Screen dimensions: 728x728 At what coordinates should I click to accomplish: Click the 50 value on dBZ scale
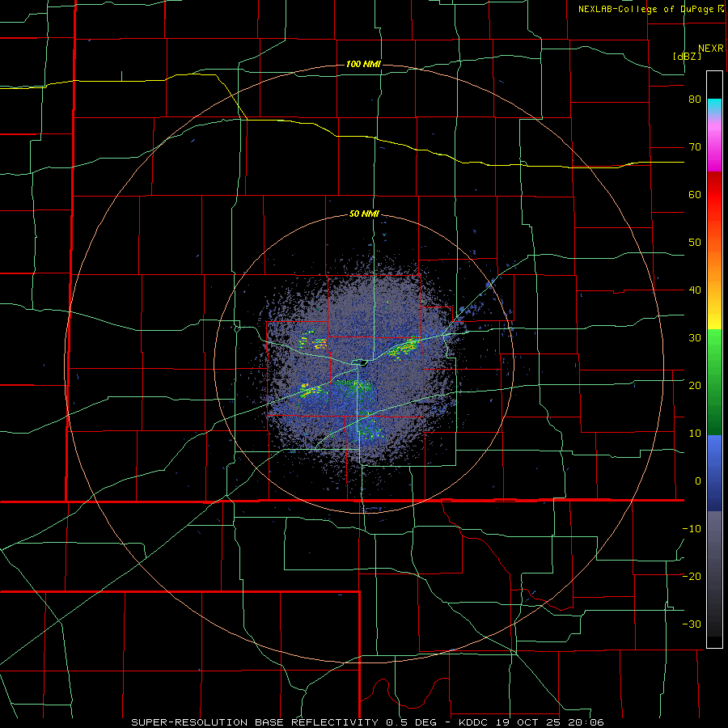pyautogui.click(x=695, y=243)
